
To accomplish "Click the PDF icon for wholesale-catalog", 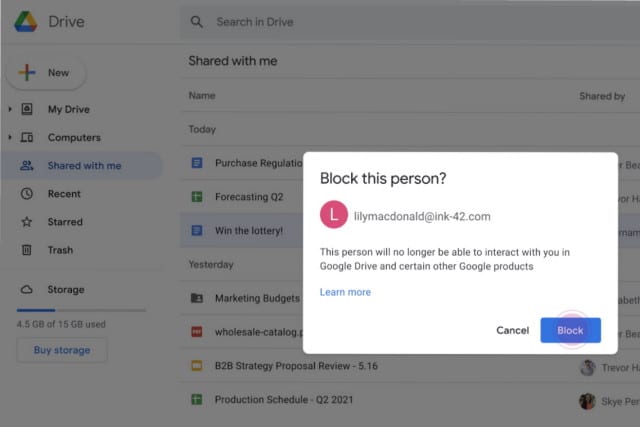I will click(x=197, y=331).
